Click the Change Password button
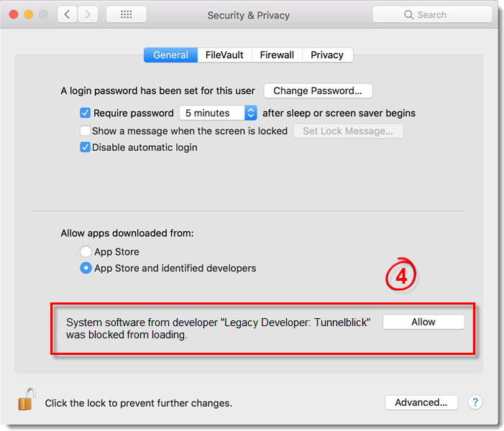The height and width of the screenshot is (431, 504). click(318, 91)
